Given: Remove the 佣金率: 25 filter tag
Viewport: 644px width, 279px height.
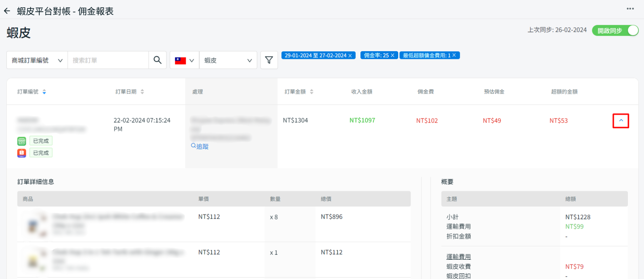Looking at the screenshot, I should 393,55.
